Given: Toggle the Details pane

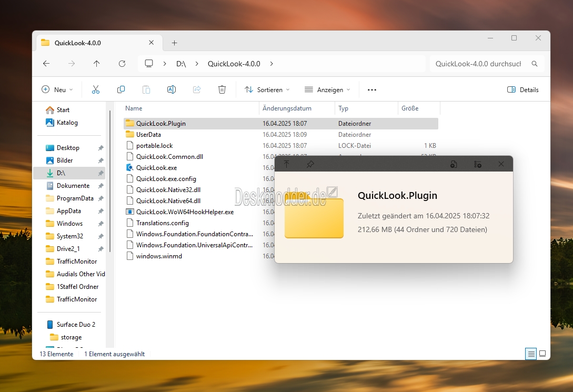Looking at the screenshot, I should pos(523,90).
